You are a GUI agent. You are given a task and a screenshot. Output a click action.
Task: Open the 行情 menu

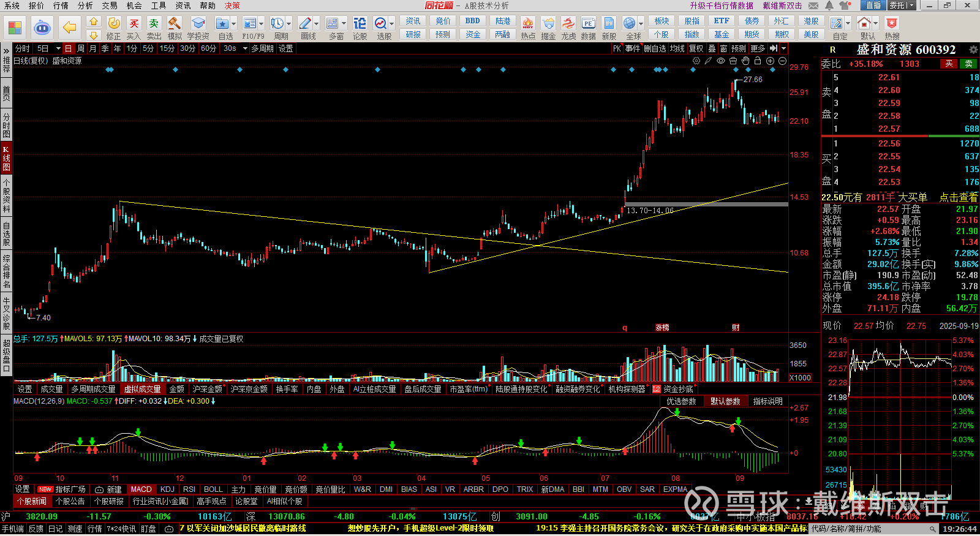click(61, 6)
